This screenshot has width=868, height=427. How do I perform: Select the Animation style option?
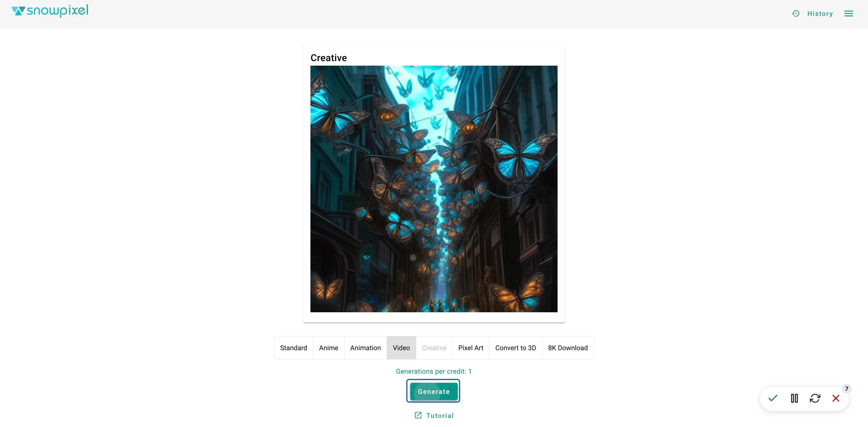click(x=365, y=348)
